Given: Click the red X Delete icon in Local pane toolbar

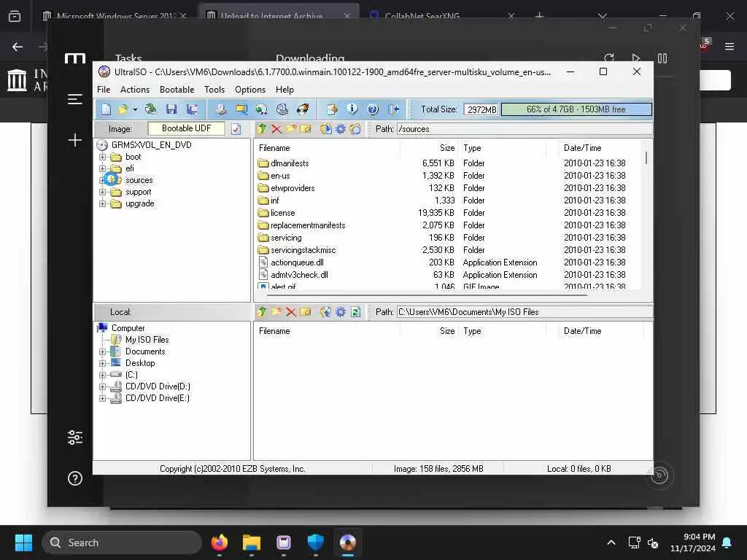Looking at the screenshot, I should point(291,312).
